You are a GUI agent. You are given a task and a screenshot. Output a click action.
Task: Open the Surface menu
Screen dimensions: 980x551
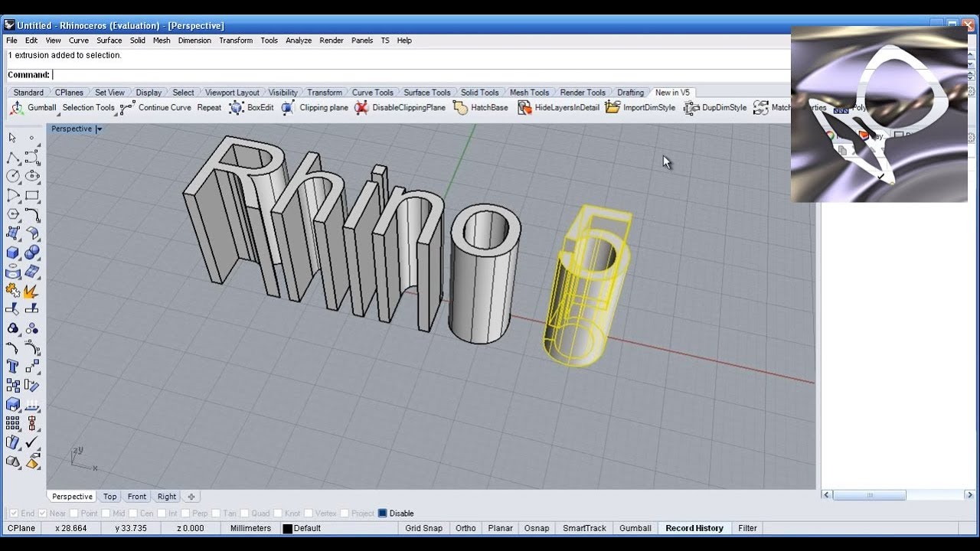coord(109,41)
